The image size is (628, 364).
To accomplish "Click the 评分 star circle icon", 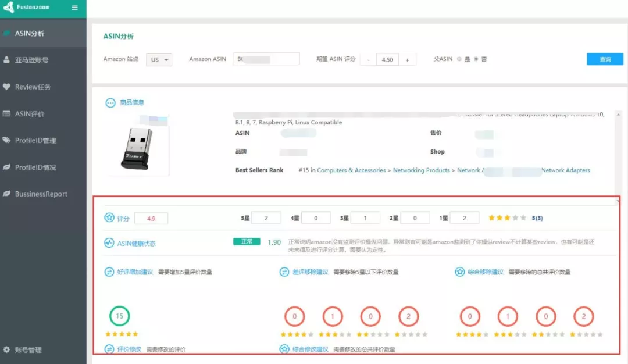I will click(109, 218).
